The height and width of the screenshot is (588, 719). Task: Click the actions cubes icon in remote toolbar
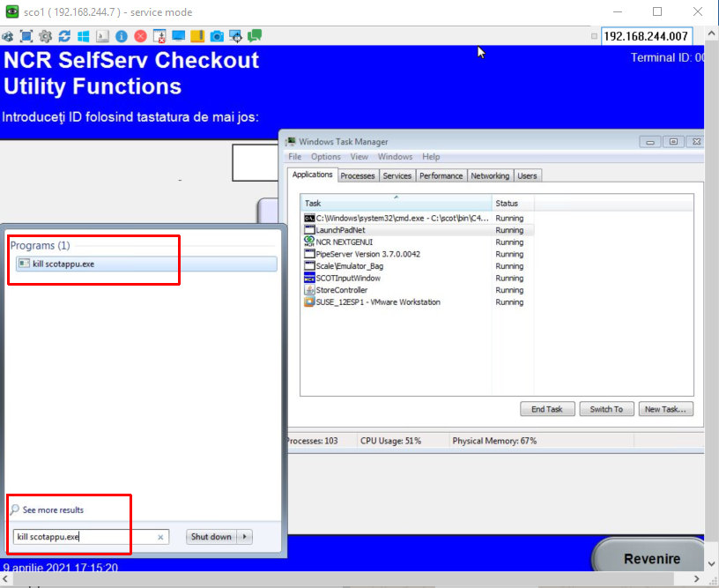(7, 36)
